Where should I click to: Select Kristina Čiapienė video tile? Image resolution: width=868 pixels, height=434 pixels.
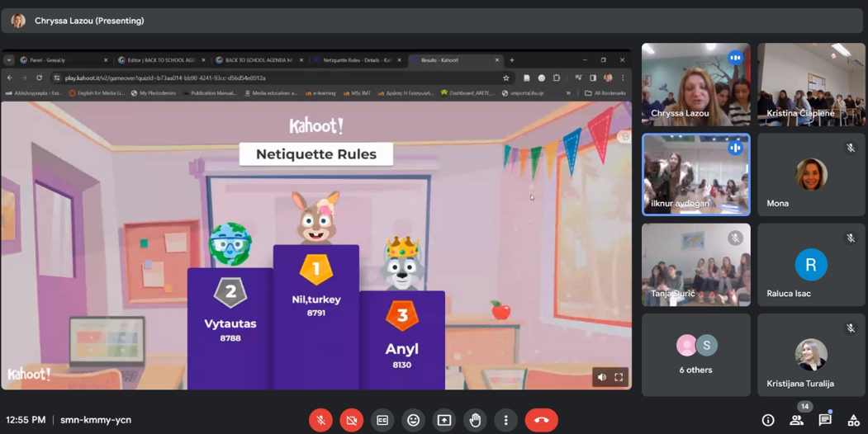tap(811, 85)
